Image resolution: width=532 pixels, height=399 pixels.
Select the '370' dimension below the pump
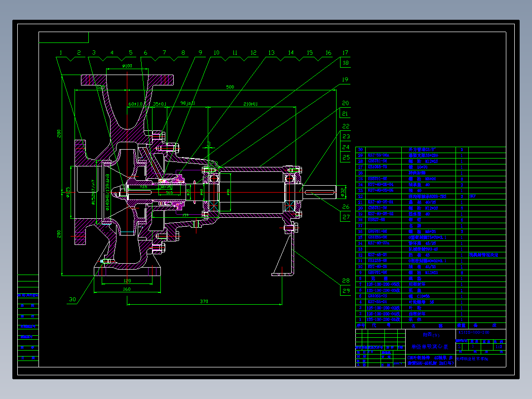point(204,301)
